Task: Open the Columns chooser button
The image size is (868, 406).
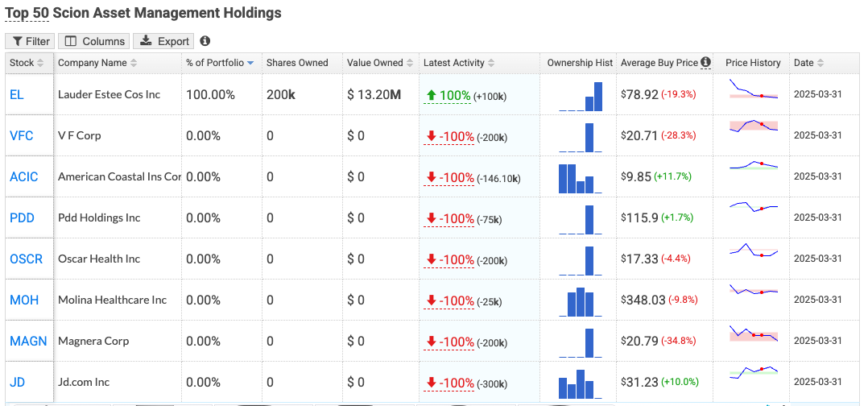Action: point(94,41)
